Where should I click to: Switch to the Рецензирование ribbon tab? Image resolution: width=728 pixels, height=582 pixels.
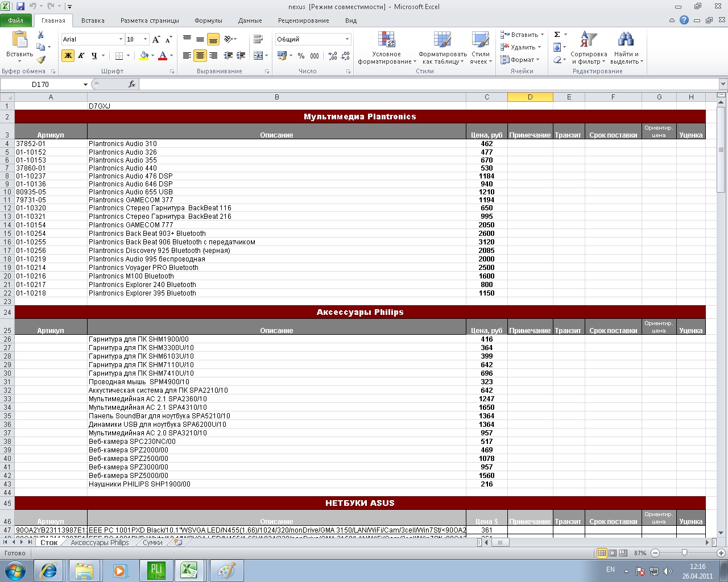click(x=304, y=20)
